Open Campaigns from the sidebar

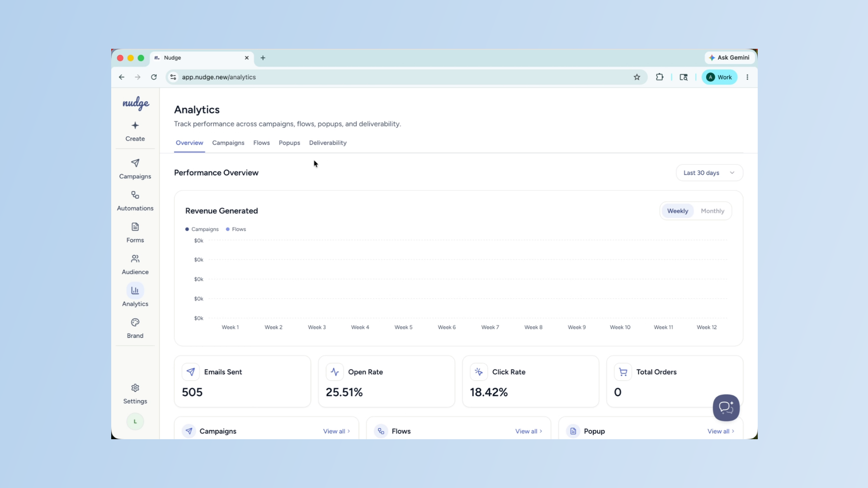tap(135, 169)
